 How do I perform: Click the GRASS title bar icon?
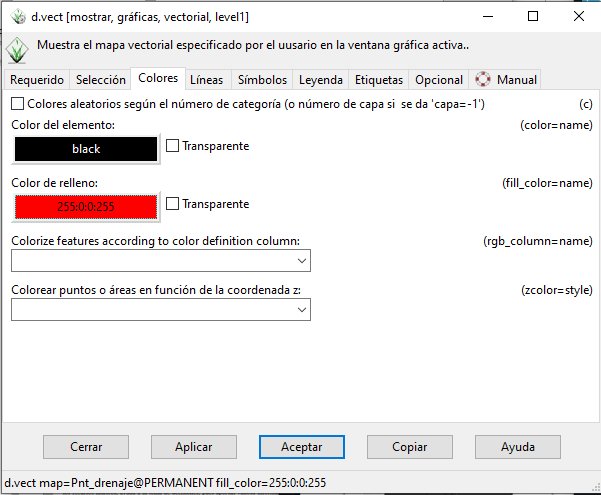(17, 16)
